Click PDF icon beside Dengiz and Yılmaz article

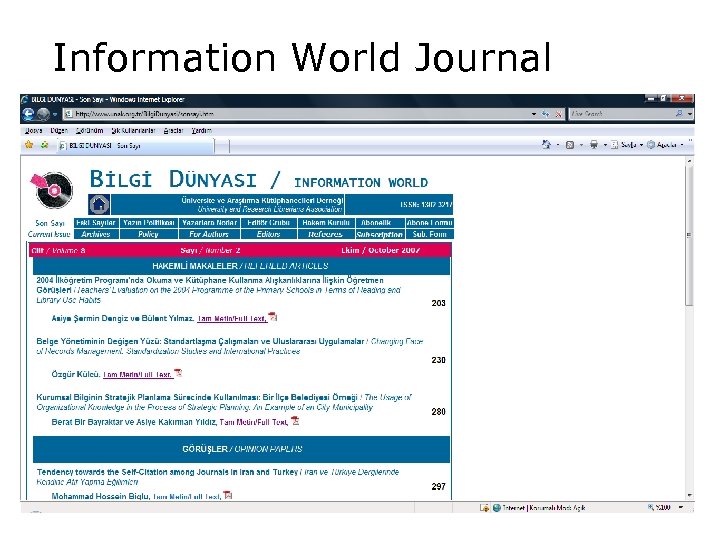point(273,317)
